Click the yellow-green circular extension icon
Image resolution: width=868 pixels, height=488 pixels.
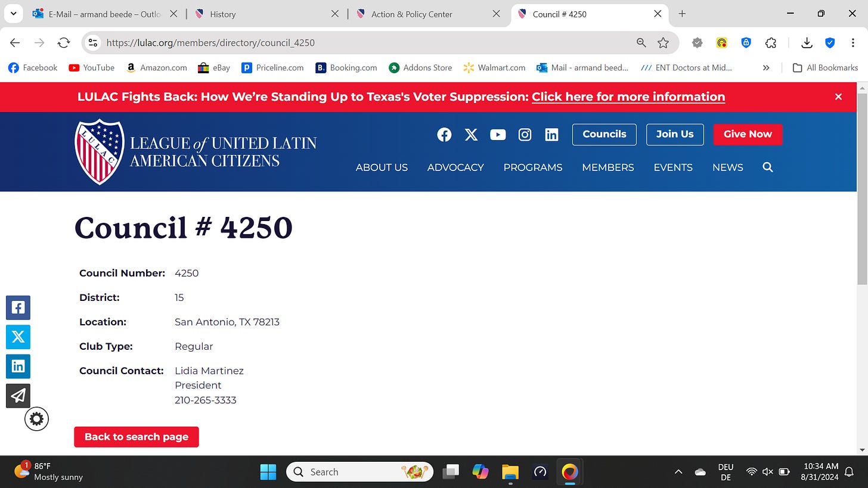721,42
